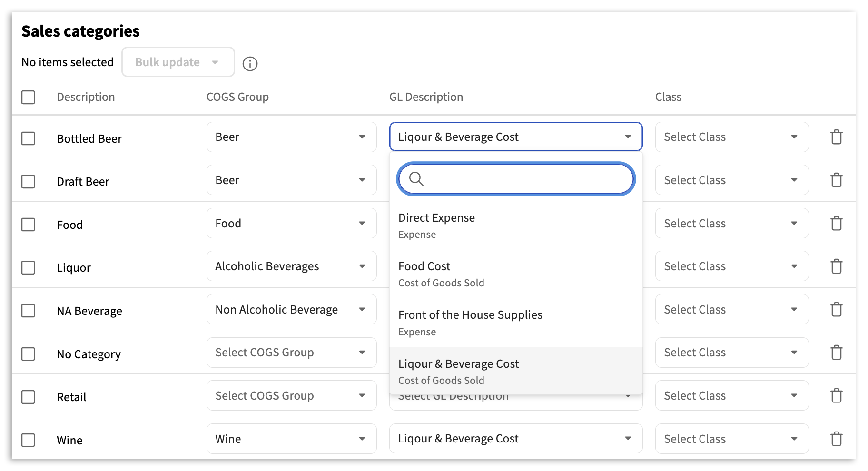Delete the NA Beverage category row
The height and width of the screenshot is (471, 868).
836,309
